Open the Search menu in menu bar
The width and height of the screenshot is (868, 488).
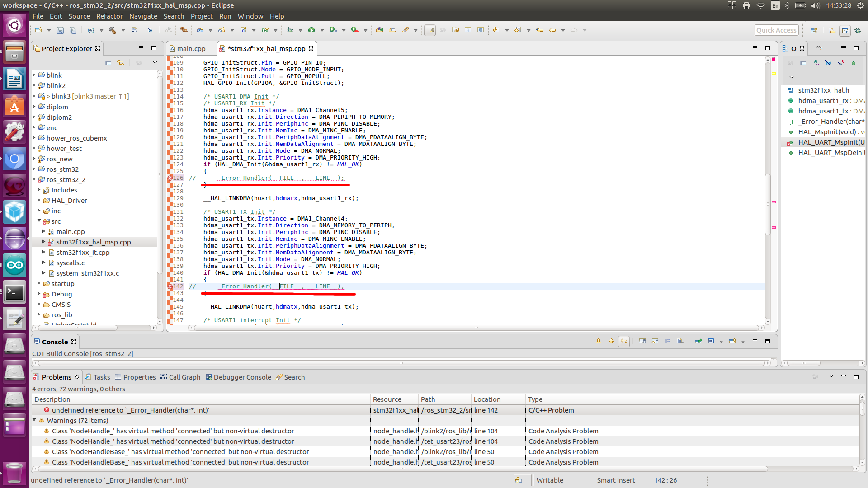[173, 16]
